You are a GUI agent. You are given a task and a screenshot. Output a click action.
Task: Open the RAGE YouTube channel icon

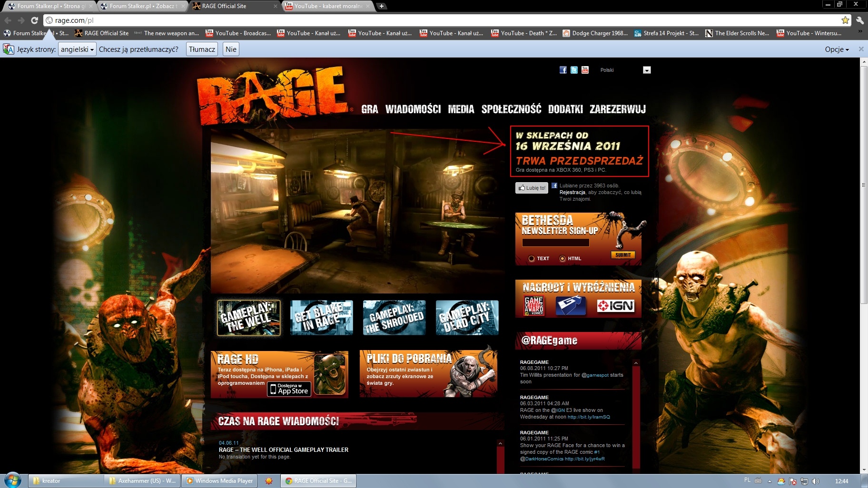click(585, 70)
